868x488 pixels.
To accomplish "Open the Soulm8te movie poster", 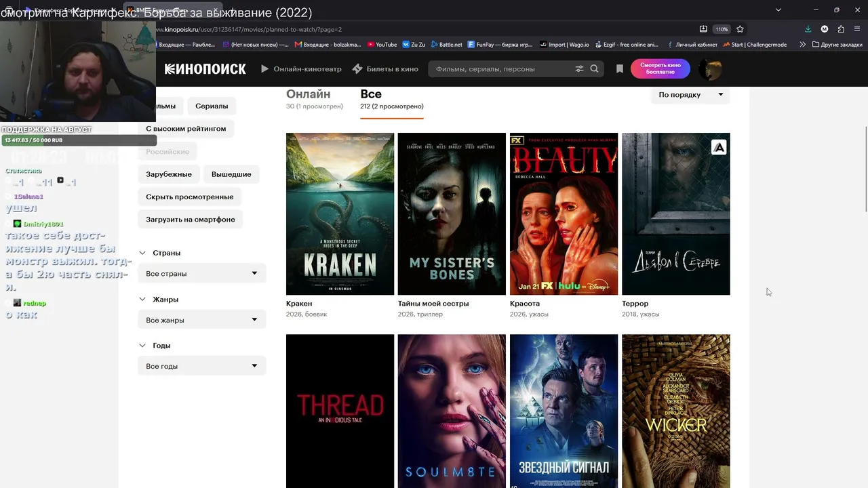I will click(452, 411).
